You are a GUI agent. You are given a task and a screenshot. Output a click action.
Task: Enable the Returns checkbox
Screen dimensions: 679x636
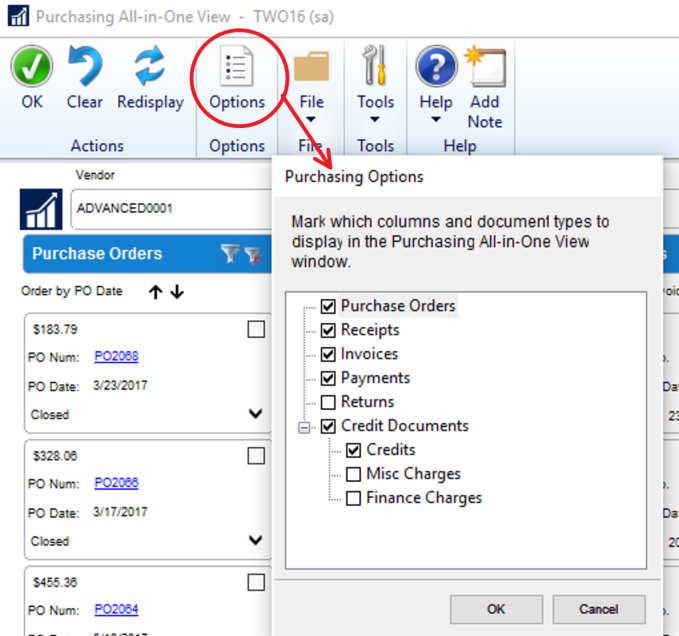pos(328,402)
